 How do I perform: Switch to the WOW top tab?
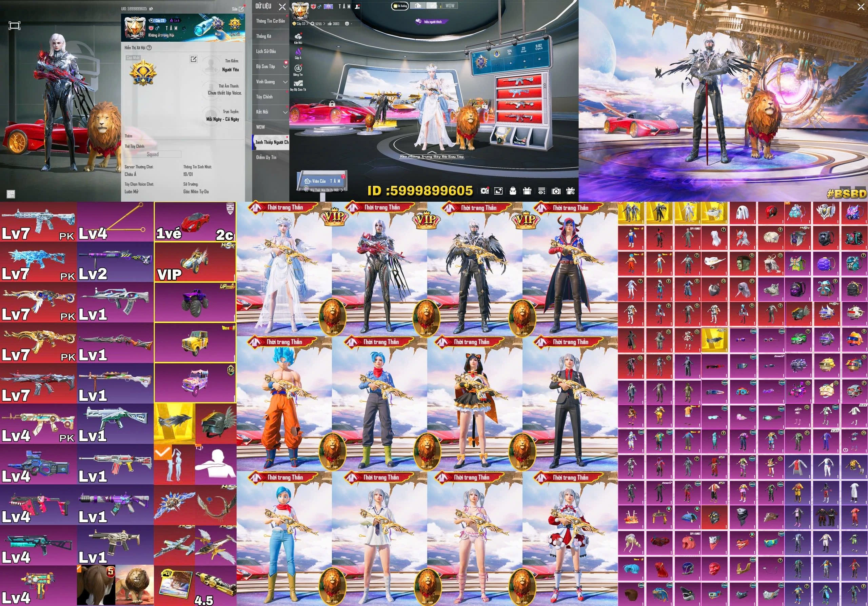450,6
